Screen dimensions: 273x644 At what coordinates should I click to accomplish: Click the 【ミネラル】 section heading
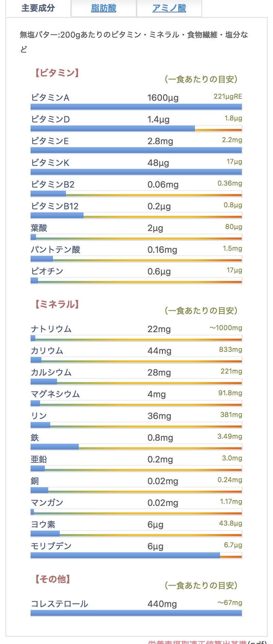[x=57, y=304]
